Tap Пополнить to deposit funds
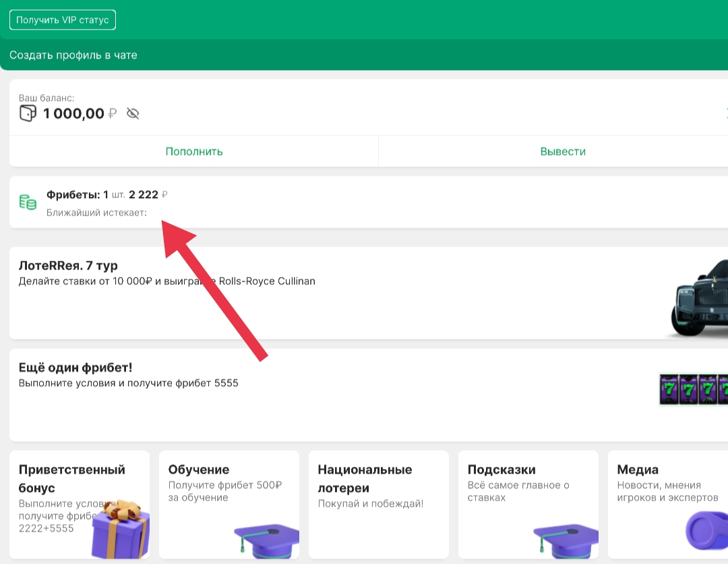The height and width of the screenshot is (564, 728). click(x=194, y=152)
